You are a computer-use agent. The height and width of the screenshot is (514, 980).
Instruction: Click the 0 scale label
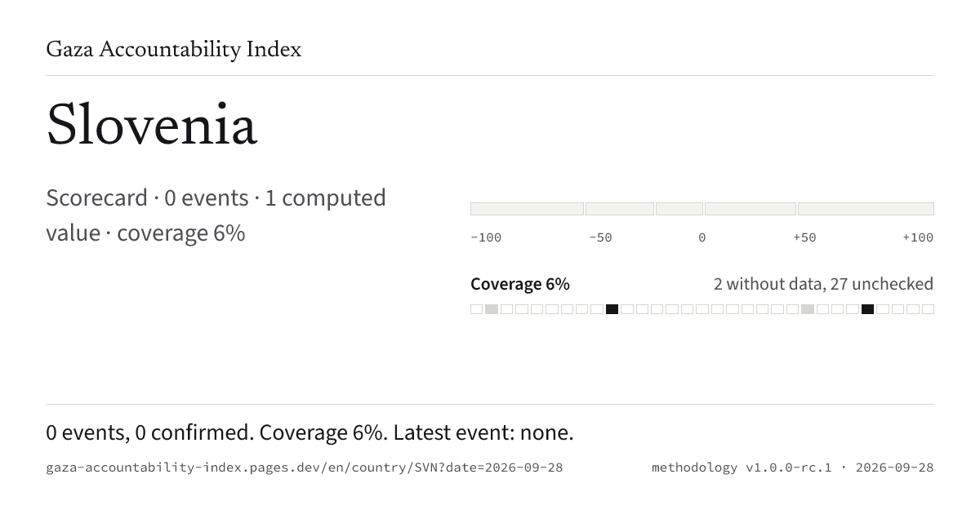(x=702, y=237)
